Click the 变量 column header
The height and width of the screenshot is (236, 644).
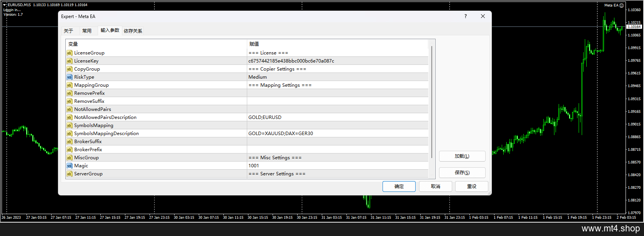(x=156, y=44)
